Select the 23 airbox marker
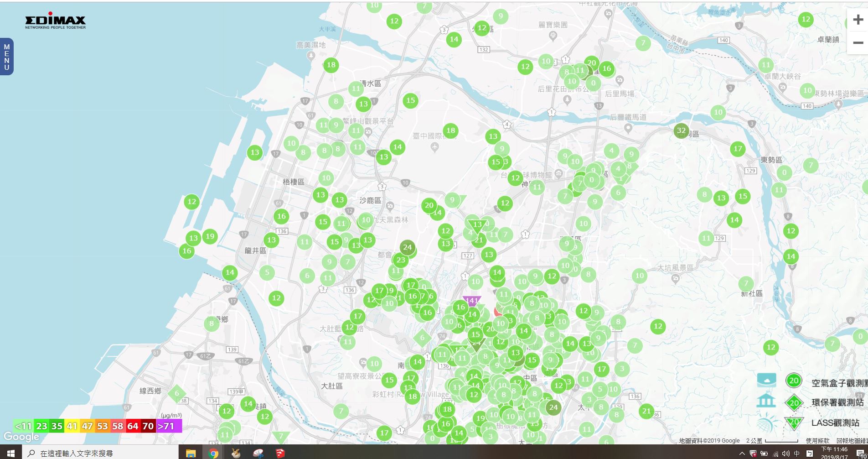The image size is (868, 459). click(401, 260)
